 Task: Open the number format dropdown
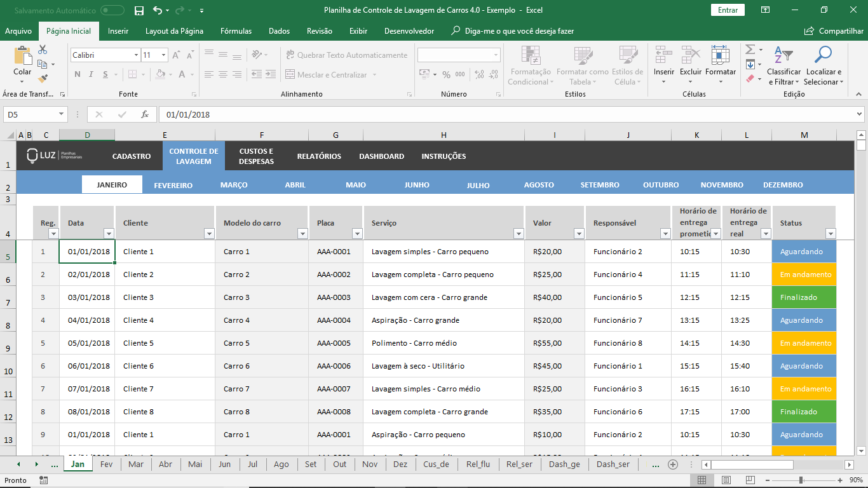click(496, 55)
